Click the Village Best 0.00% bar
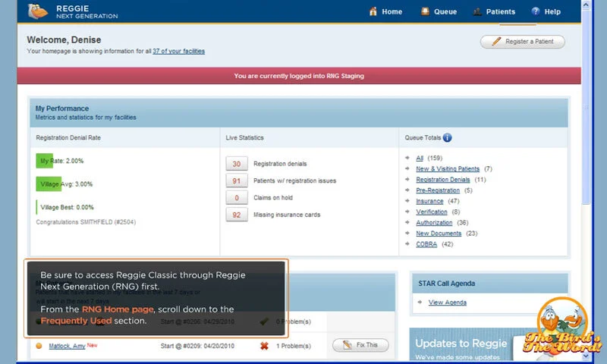The height and width of the screenshot is (364, 607). pyautogui.click(x=36, y=207)
